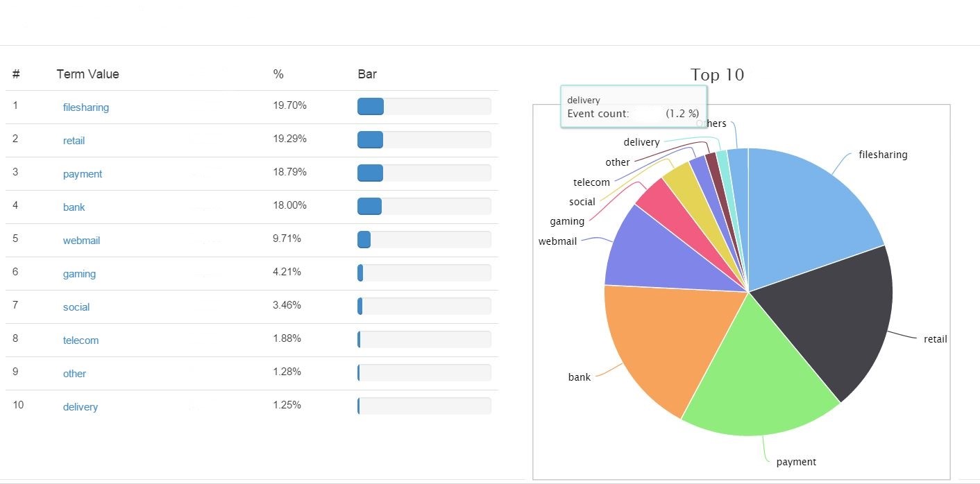Click the Top 10 chart title
Viewport: 980px width, 484px height.
pyautogui.click(x=718, y=75)
